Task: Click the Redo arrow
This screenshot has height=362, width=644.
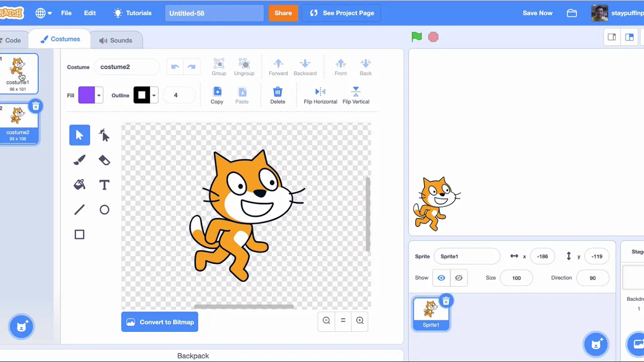Action: (191, 67)
